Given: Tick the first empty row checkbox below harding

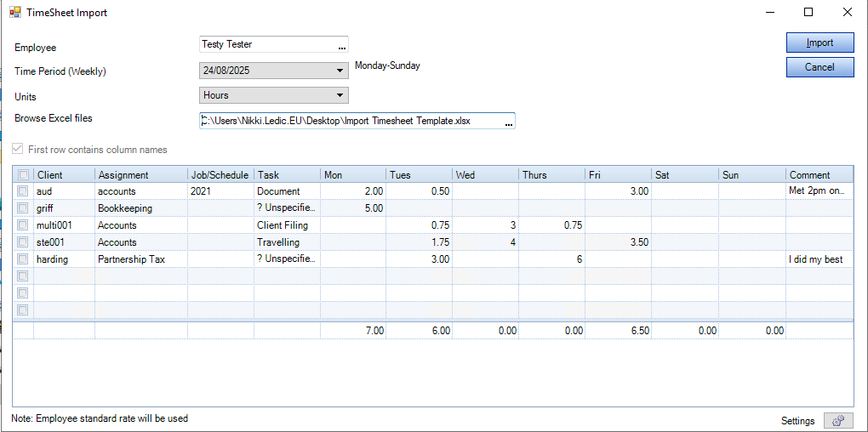Looking at the screenshot, I should [x=23, y=276].
